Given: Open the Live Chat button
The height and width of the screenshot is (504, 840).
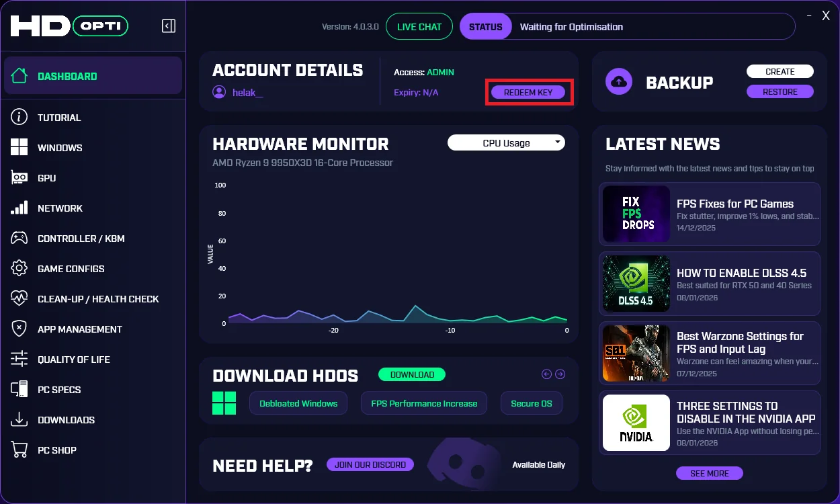Looking at the screenshot, I should 419,27.
